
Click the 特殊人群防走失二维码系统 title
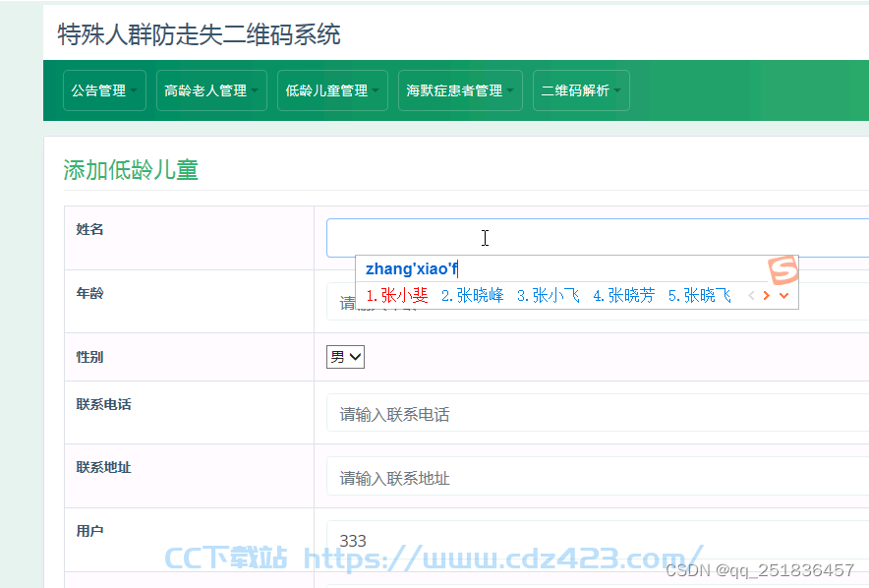pyautogui.click(x=199, y=34)
